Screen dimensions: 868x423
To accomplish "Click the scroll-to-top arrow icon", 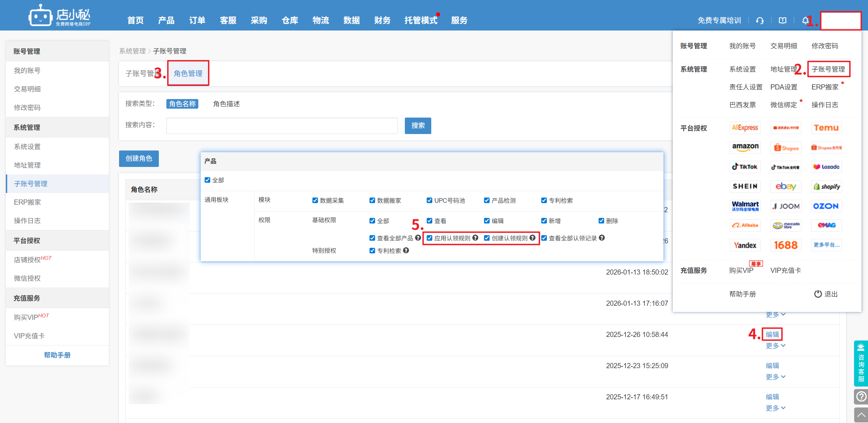I will 861,415.
